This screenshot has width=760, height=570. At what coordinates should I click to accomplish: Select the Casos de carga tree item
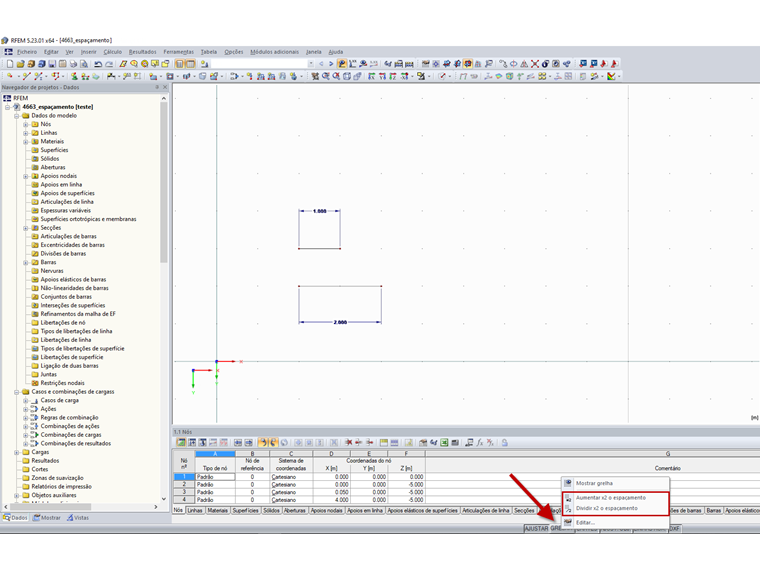coord(60,400)
